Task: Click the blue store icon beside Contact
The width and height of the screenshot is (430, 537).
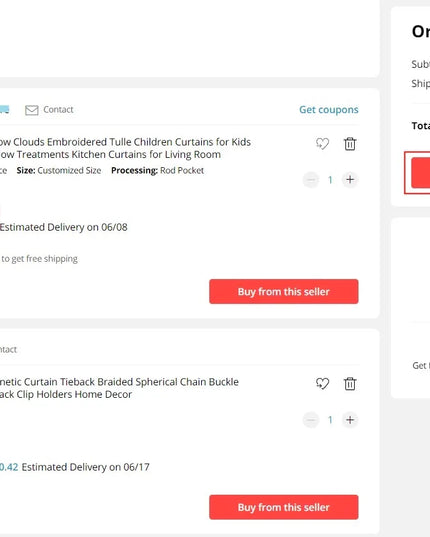Action: 4,110
